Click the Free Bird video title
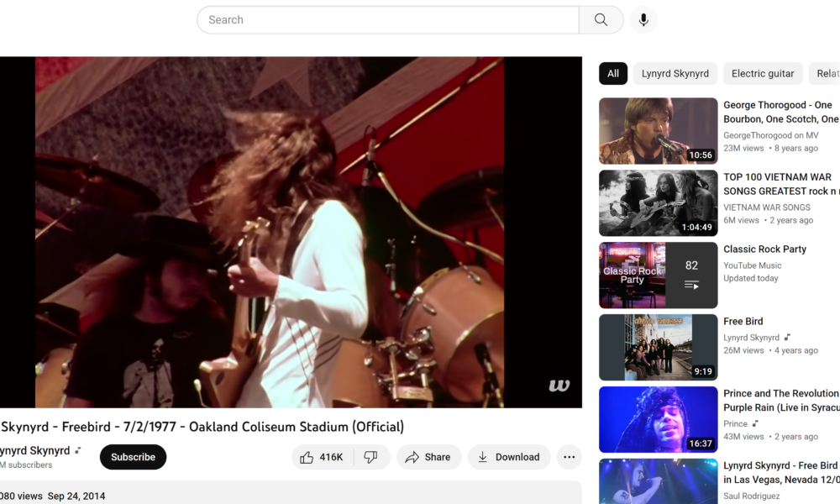The height and width of the screenshot is (504, 840). 743,322
